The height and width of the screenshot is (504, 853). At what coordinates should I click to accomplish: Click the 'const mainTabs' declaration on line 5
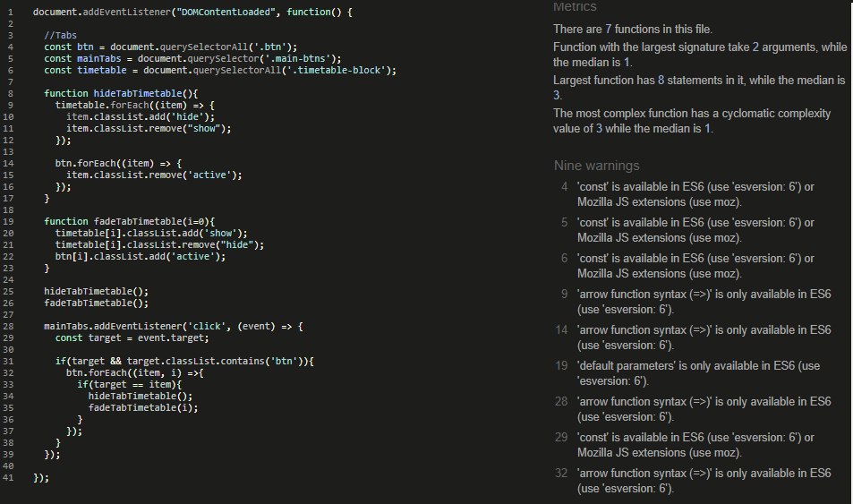pyautogui.click(x=192, y=58)
